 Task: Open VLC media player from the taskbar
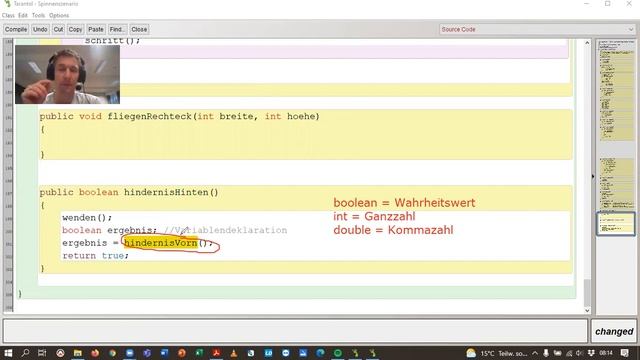pos(234,353)
